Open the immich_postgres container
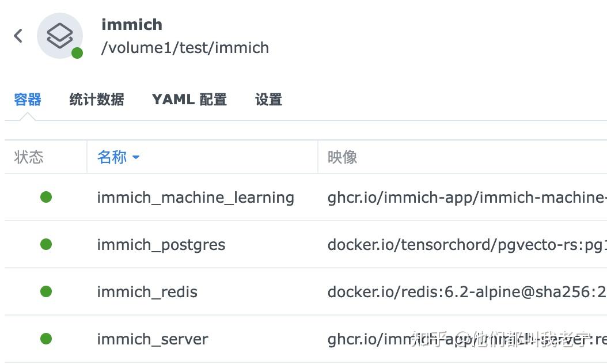Image resolution: width=607 pixels, height=364 pixels. coord(161,244)
